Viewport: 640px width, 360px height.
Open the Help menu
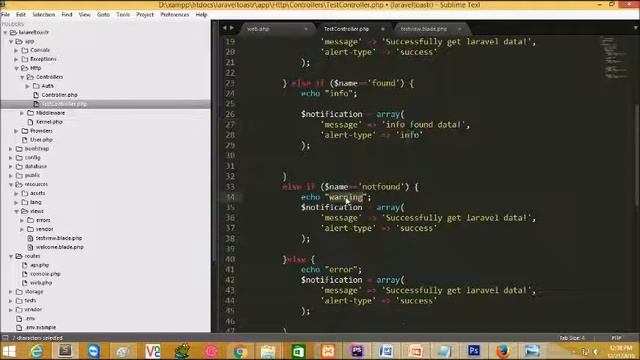201,14
